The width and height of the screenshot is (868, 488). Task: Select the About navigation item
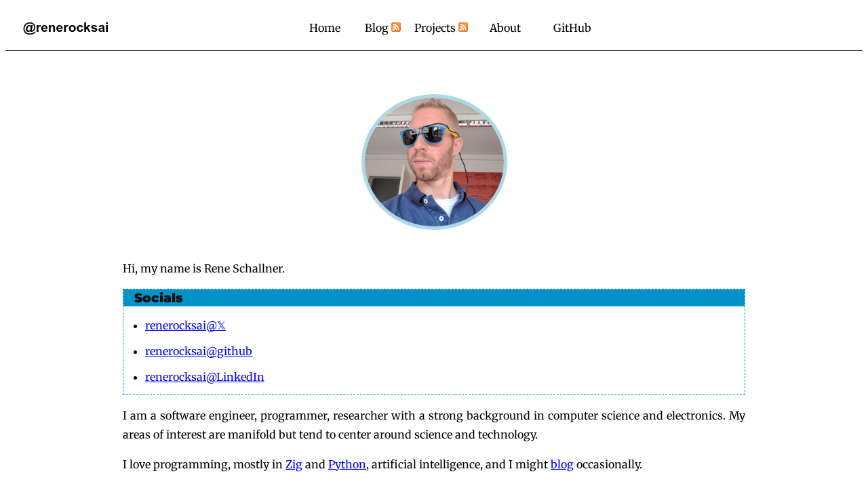pos(505,28)
